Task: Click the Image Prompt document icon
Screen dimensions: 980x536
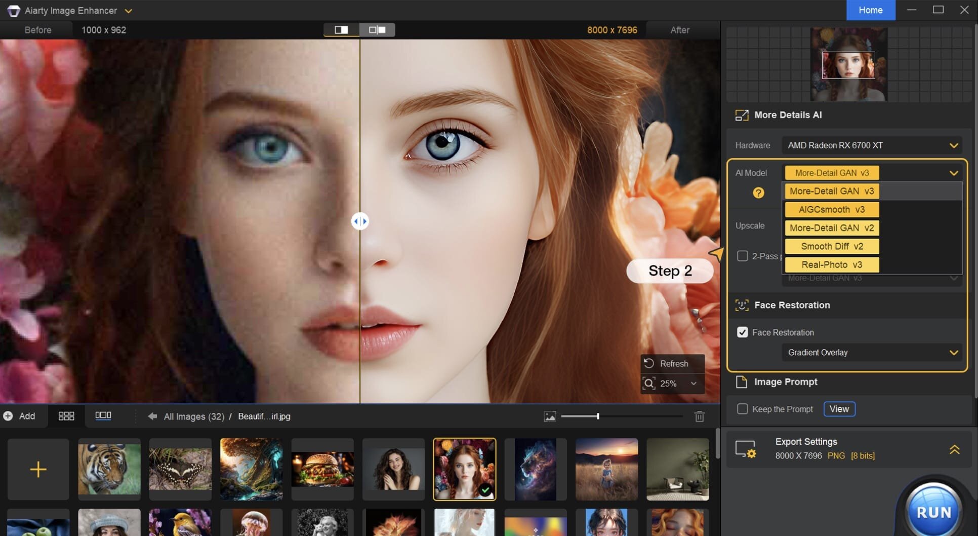Action: (742, 382)
